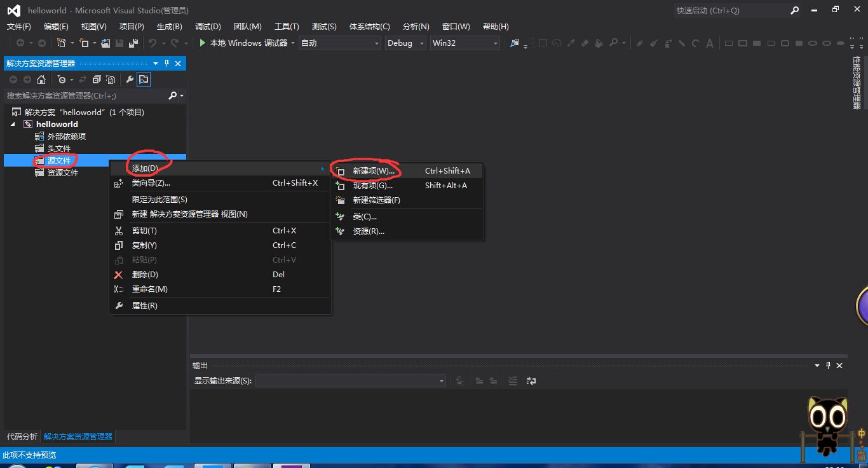Screen dimensions: 868x468
Task: Open the debugger target dropdown arrow
Action: [x=293, y=43]
